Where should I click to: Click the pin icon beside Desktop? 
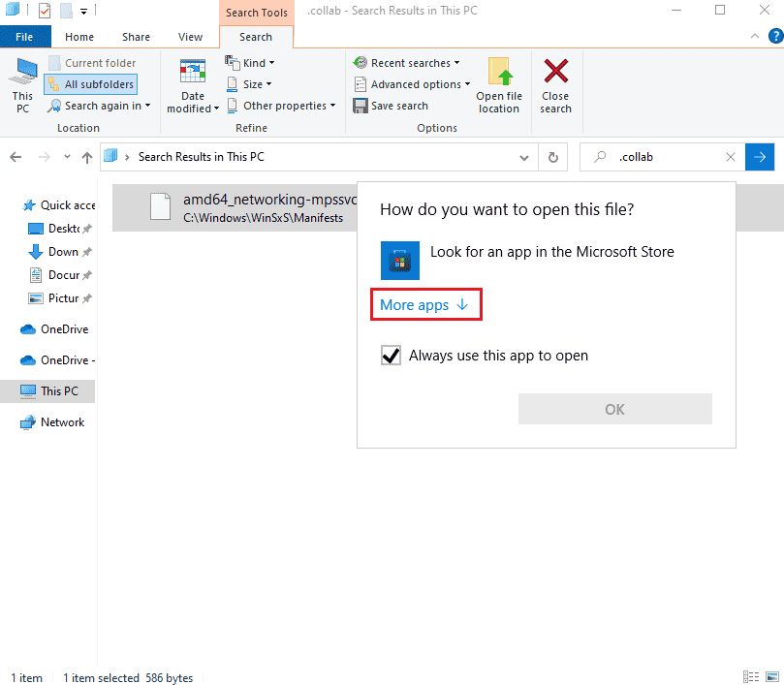(x=86, y=229)
